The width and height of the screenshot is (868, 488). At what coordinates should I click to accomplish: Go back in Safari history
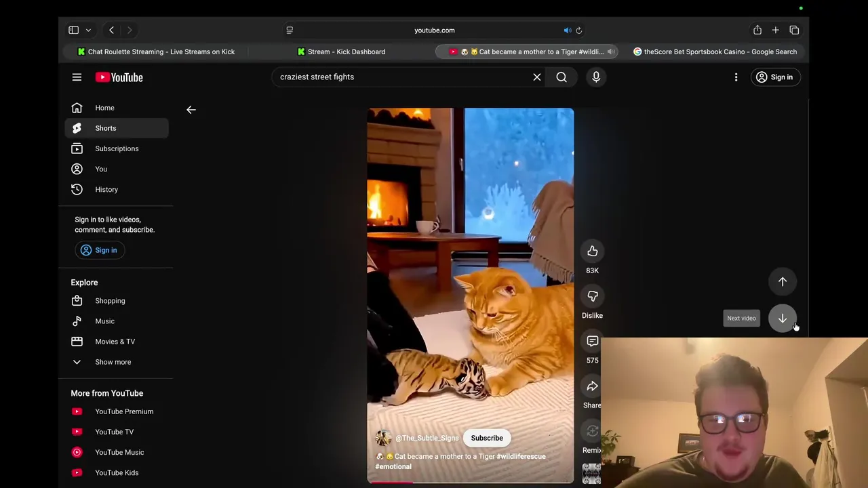click(x=111, y=30)
